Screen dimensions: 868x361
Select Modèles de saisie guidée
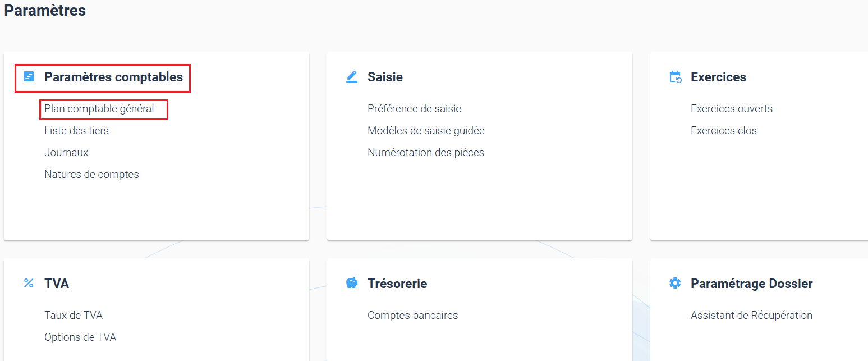coord(426,131)
